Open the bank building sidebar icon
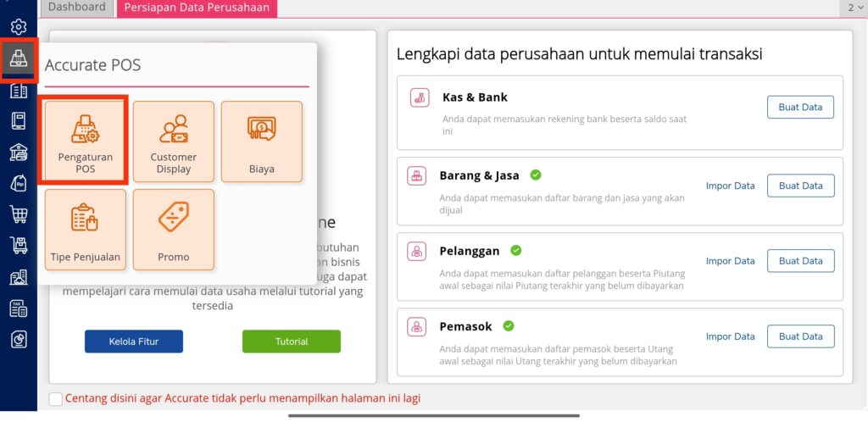The width and height of the screenshot is (868, 422). click(19, 152)
